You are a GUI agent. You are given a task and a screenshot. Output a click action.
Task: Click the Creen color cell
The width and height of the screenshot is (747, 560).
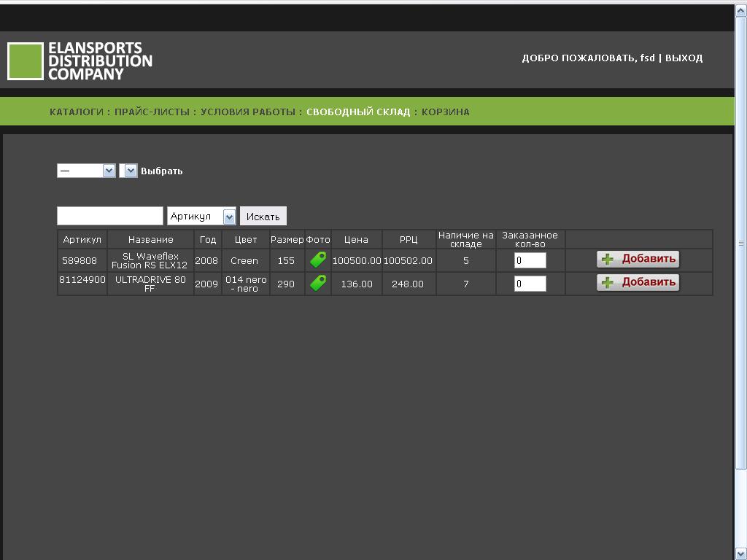244,260
